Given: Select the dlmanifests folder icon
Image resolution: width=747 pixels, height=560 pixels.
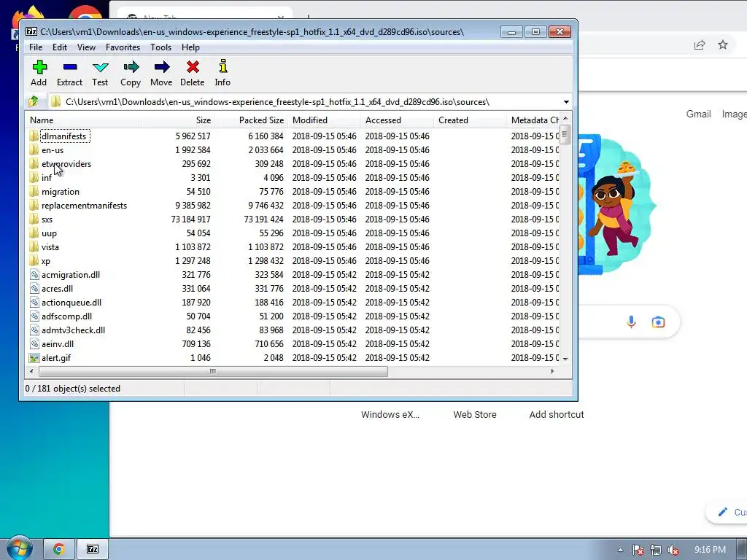Looking at the screenshot, I should tap(34, 136).
